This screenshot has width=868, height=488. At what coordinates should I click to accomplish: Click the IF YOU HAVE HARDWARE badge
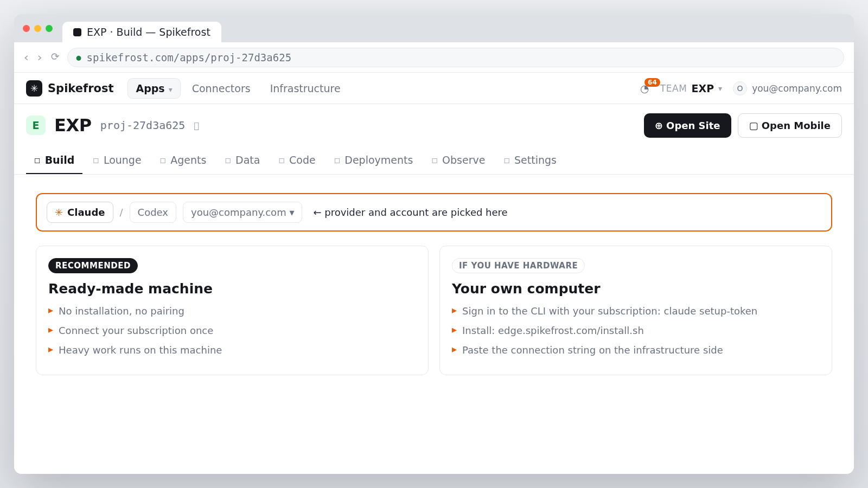click(518, 266)
